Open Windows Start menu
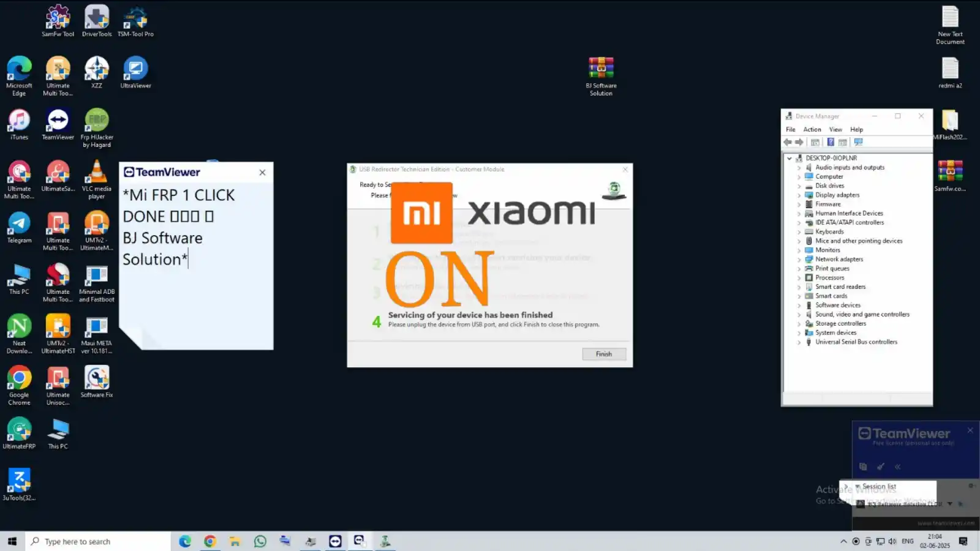Image resolution: width=980 pixels, height=551 pixels. (12, 541)
